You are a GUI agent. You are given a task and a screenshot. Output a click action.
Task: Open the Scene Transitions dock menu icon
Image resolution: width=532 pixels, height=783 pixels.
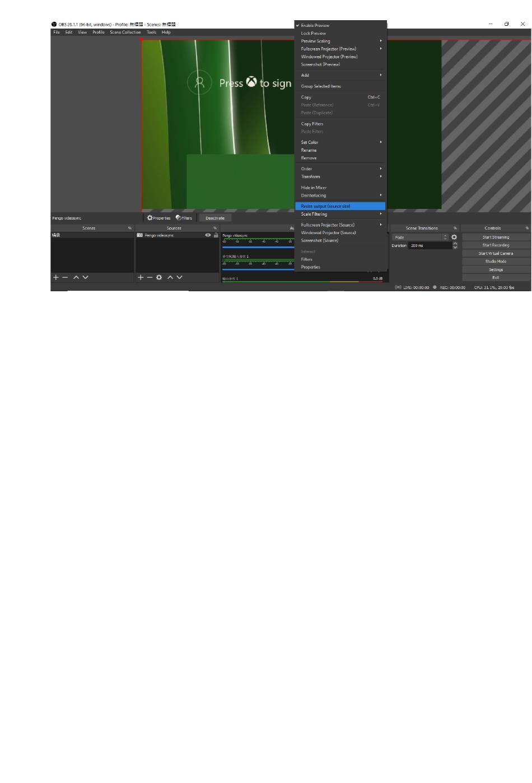coord(455,228)
